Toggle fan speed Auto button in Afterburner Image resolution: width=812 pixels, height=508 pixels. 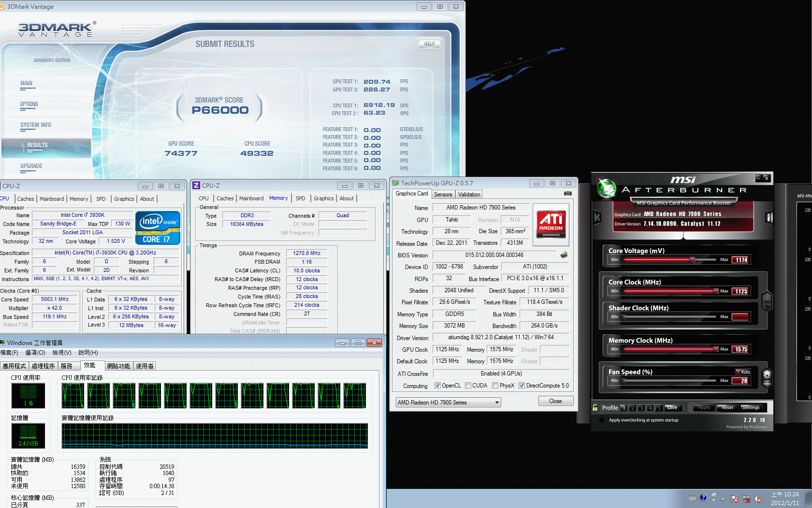(743, 372)
